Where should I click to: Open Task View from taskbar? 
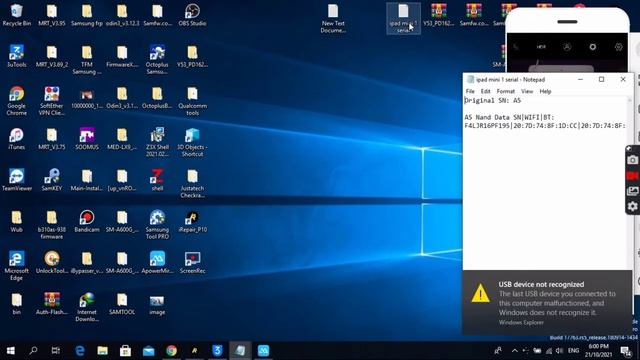coord(56,351)
